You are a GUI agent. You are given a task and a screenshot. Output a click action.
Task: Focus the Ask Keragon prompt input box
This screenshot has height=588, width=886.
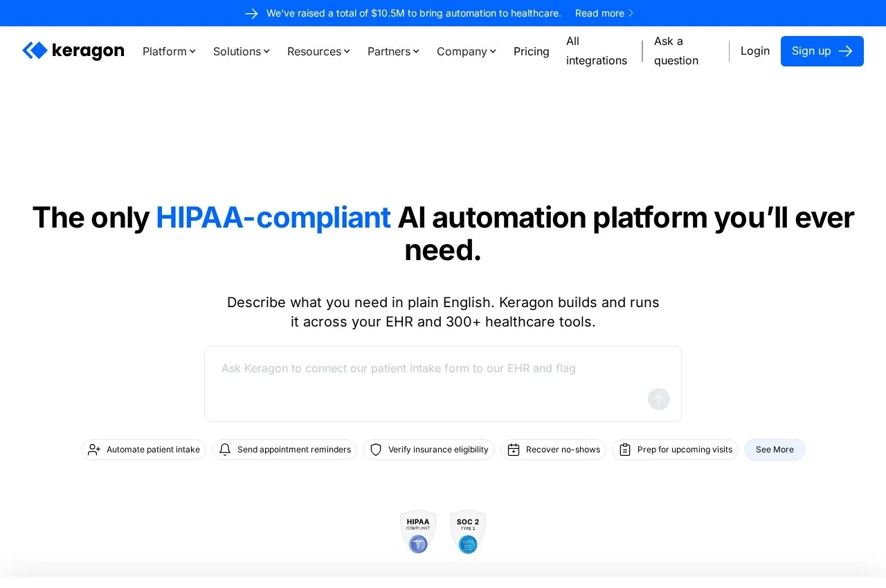pos(443,384)
